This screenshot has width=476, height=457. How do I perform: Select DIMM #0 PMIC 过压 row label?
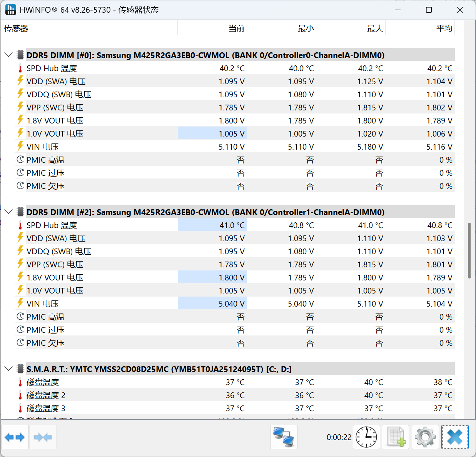(45, 173)
